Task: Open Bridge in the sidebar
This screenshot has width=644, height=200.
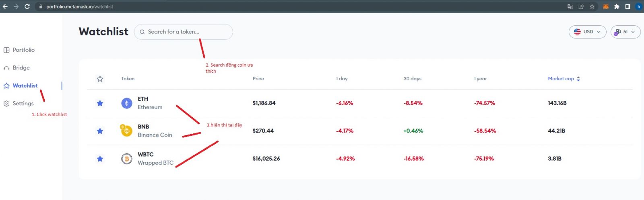Action: pos(17,68)
